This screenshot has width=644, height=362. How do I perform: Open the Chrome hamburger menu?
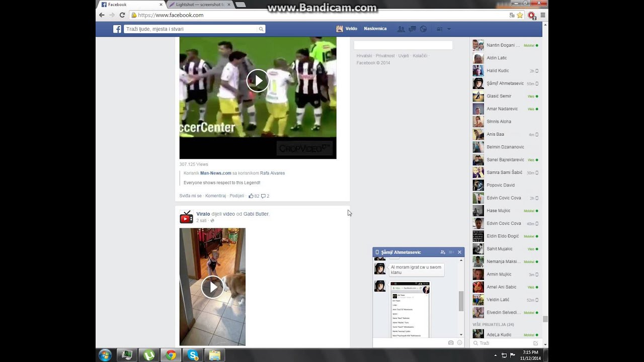pos(543,15)
